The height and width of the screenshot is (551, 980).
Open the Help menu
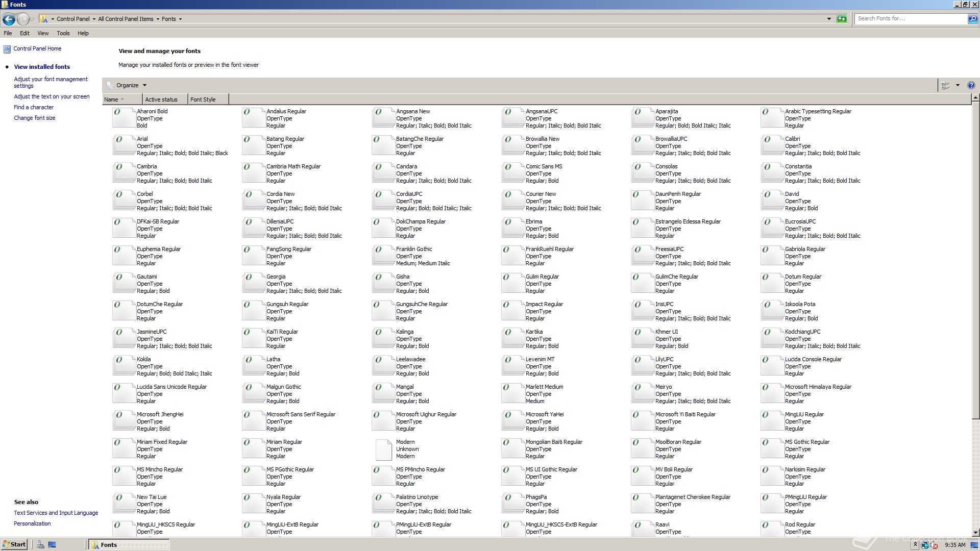pos(83,33)
